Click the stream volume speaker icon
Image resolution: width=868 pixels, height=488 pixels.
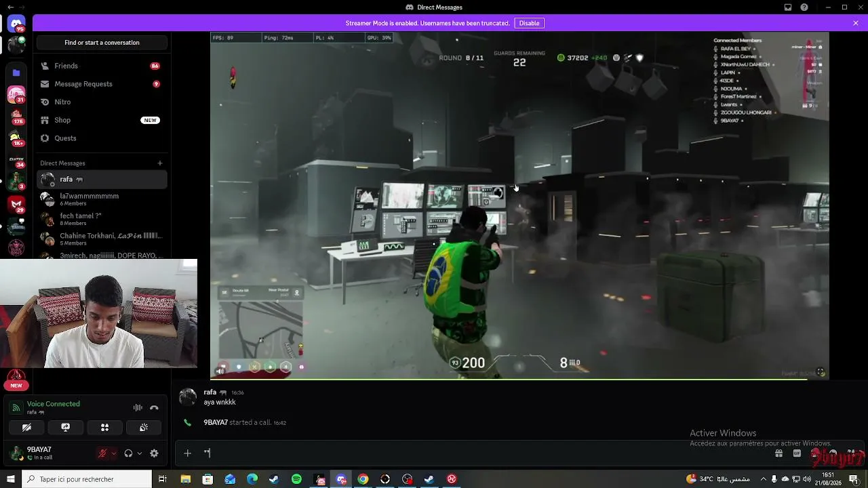pos(220,371)
